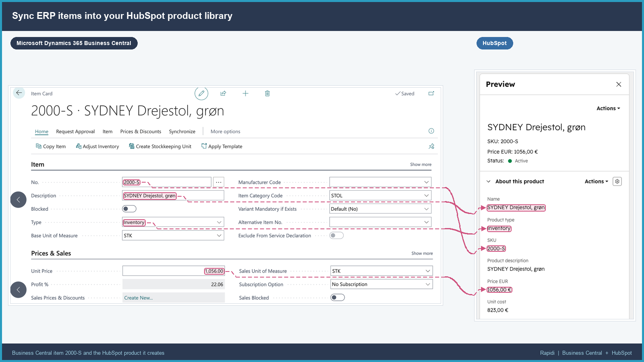Click the No. input field
Screen dimensions: 644x362
[x=167, y=182]
